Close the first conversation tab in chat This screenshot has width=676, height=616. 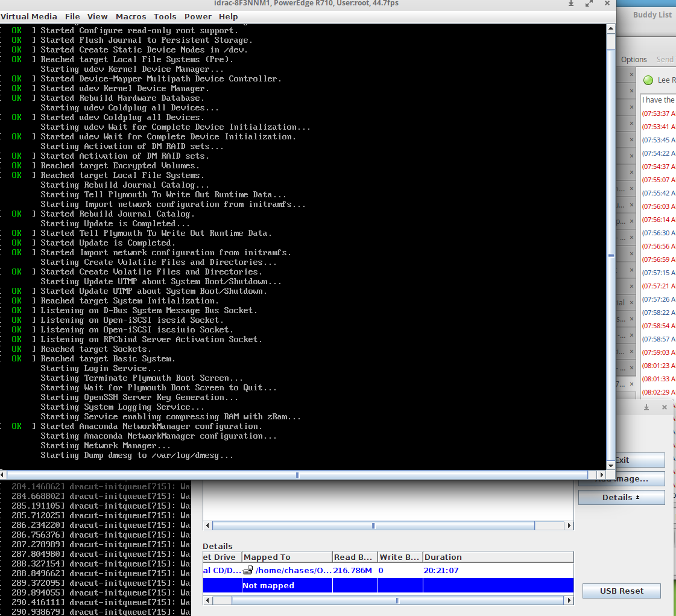631,74
